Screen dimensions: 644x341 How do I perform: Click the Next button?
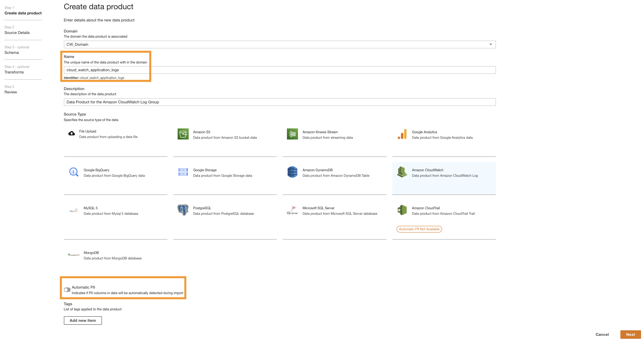[x=630, y=334]
